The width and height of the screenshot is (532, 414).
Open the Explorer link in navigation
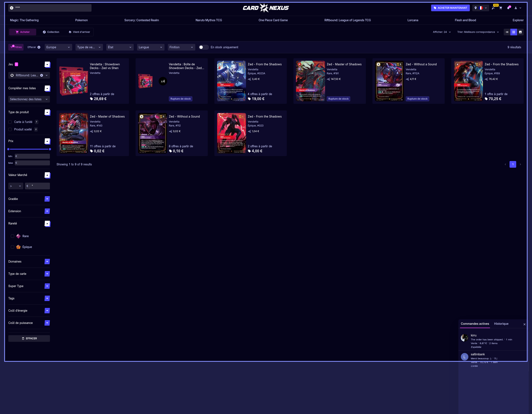click(518, 20)
